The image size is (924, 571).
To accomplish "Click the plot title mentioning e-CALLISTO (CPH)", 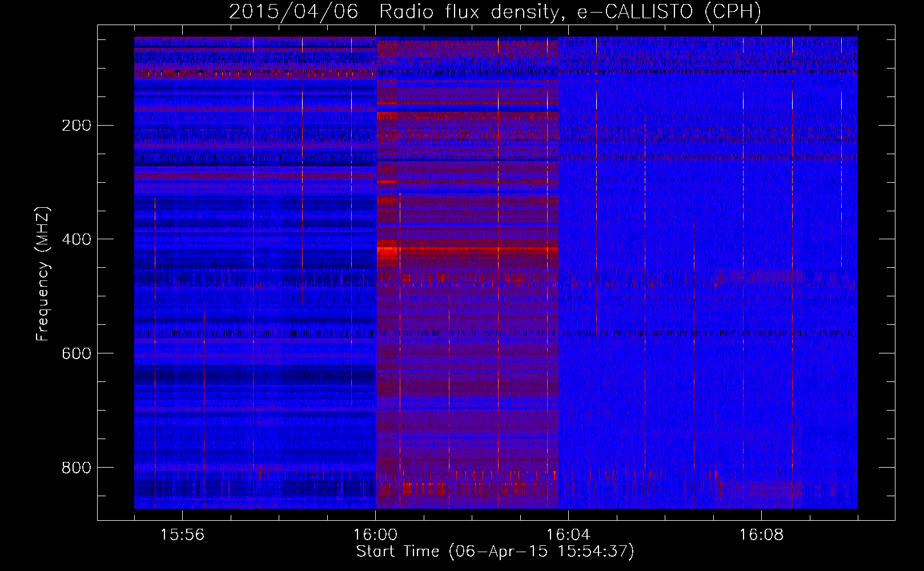I will coord(495,11).
